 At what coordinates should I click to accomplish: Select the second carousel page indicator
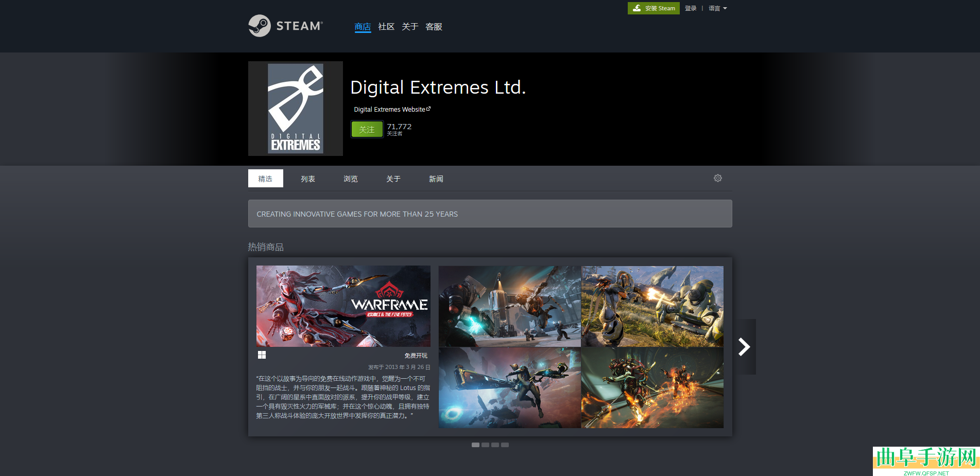coord(485,445)
